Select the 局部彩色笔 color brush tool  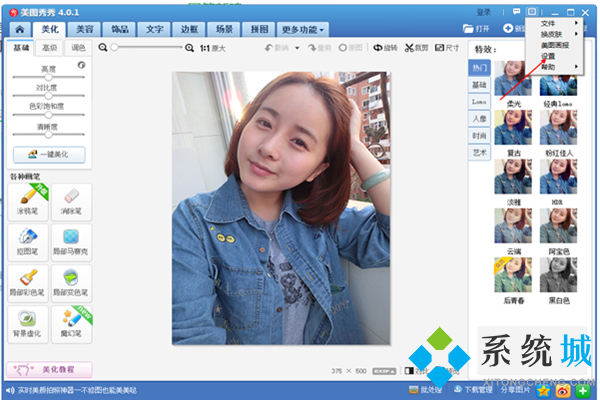point(28,283)
